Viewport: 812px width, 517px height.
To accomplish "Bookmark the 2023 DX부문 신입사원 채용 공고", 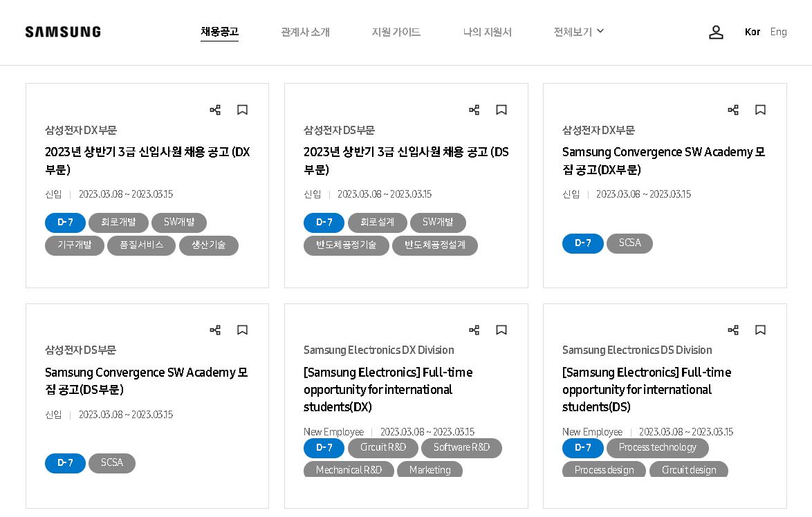I will (242, 110).
